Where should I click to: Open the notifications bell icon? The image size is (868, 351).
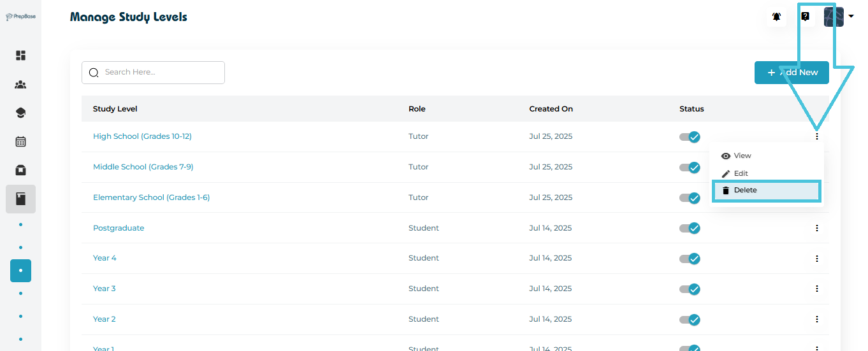776,17
